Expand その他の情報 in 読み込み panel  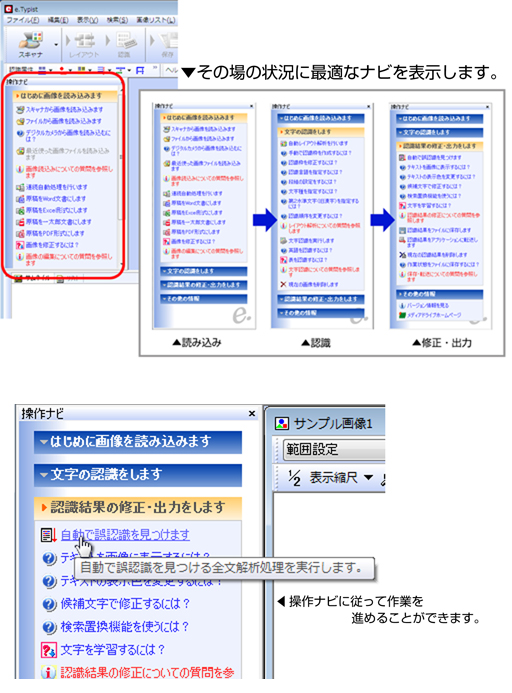(x=204, y=299)
